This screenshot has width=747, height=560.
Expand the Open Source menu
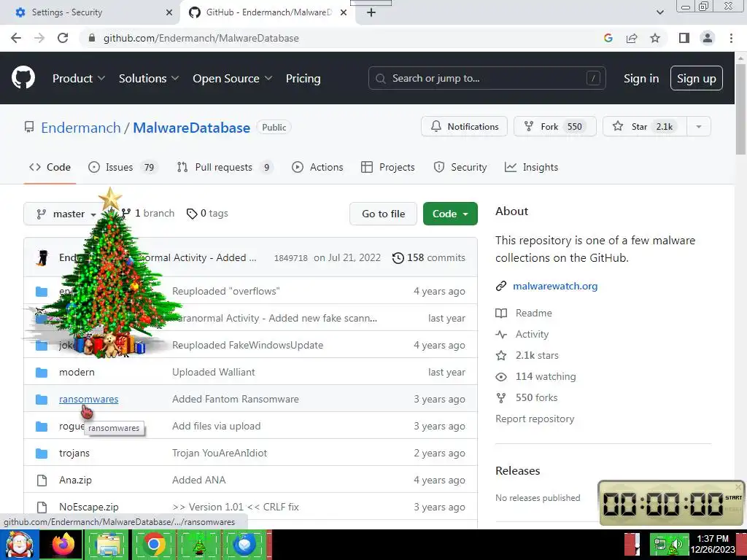click(x=232, y=79)
